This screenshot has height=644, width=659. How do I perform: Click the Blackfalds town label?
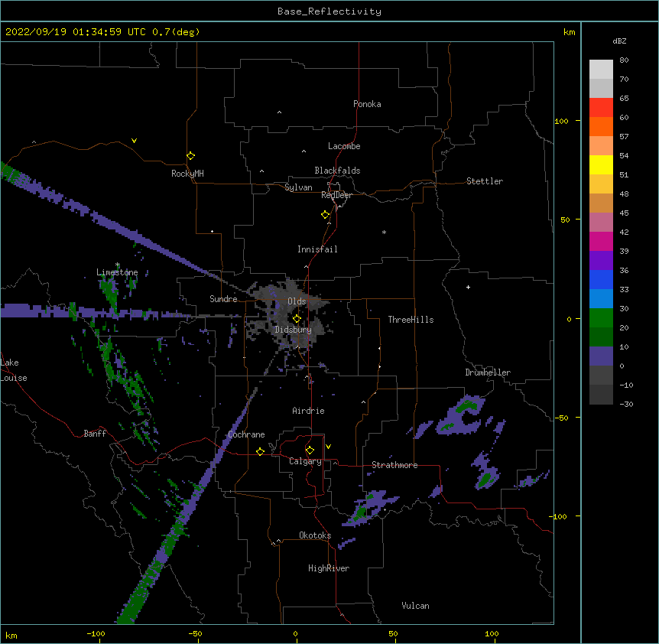[x=337, y=171]
